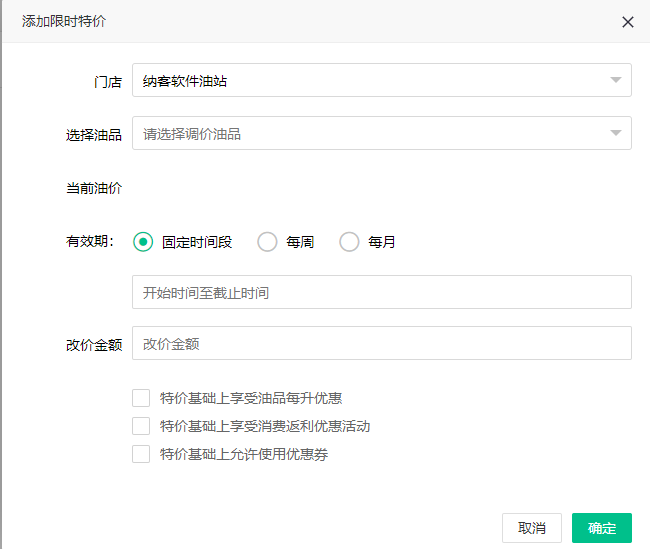Image resolution: width=650 pixels, height=549 pixels.
Task: Click the 门店 field label
Action: [x=108, y=82]
